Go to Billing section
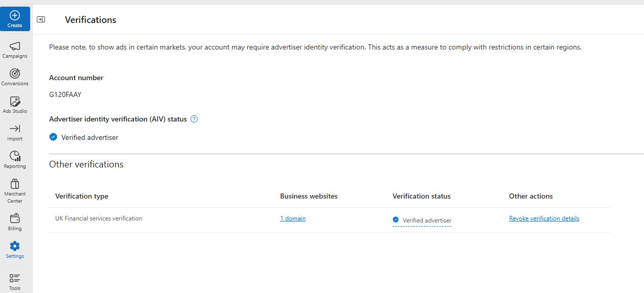The width and height of the screenshot is (644, 293). [15, 223]
